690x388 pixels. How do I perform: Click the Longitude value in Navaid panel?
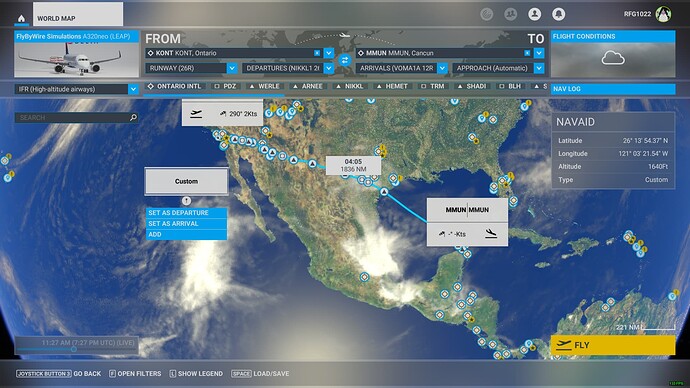click(x=644, y=154)
